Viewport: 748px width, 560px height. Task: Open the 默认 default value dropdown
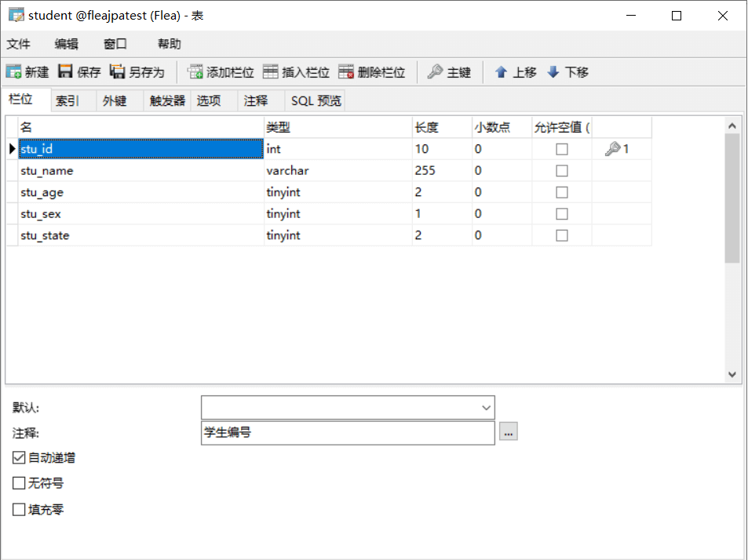click(x=486, y=408)
